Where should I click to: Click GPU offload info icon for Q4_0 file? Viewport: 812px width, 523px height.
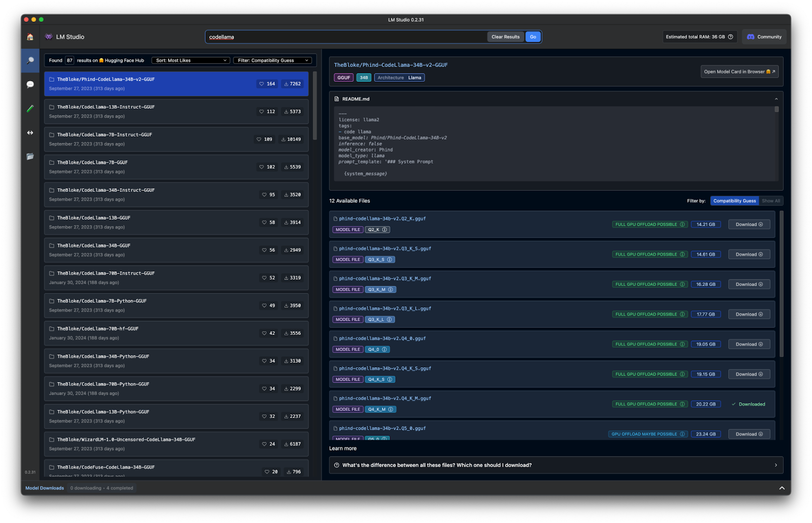(x=682, y=344)
